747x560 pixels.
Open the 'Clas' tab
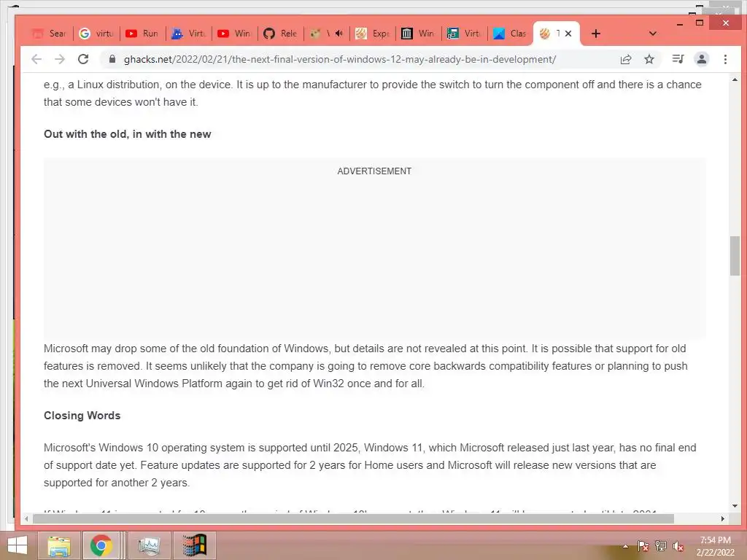click(511, 34)
